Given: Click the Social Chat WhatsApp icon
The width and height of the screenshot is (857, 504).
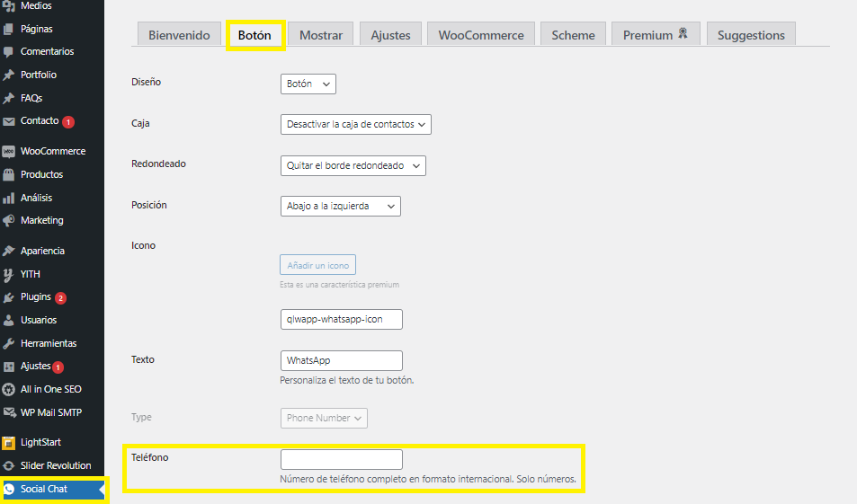Looking at the screenshot, I should point(9,489).
